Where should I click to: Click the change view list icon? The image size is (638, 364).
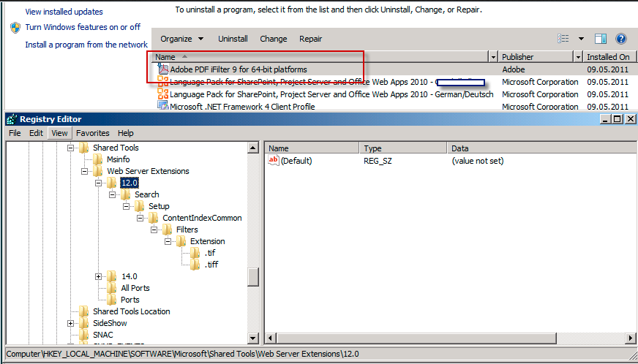[563, 39]
